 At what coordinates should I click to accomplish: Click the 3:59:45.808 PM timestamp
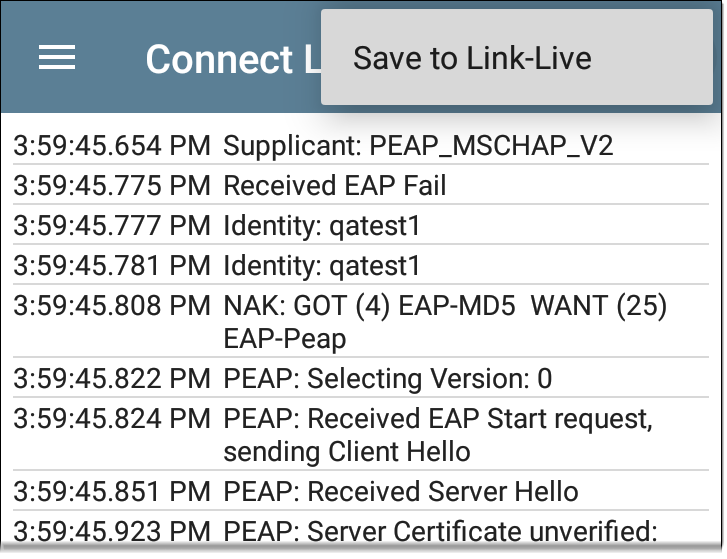point(112,305)
